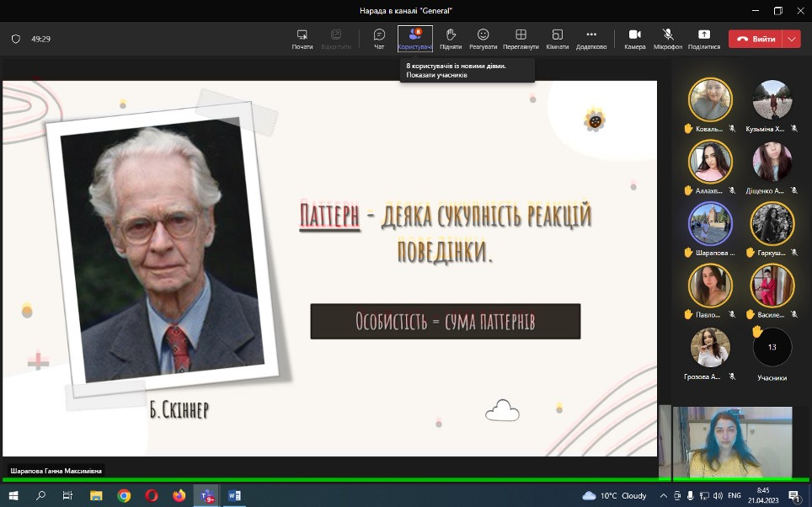This screenshot has width=812, height=507.
Task: Unmute the Мікрофон microphone
Action: pos(668,38)
